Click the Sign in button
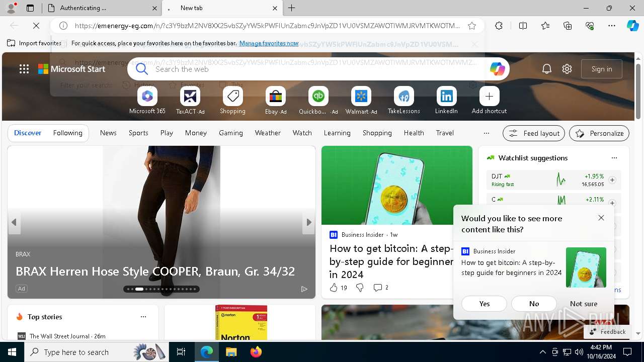This screenshot has height=362, width=644. tap(602, 69)
